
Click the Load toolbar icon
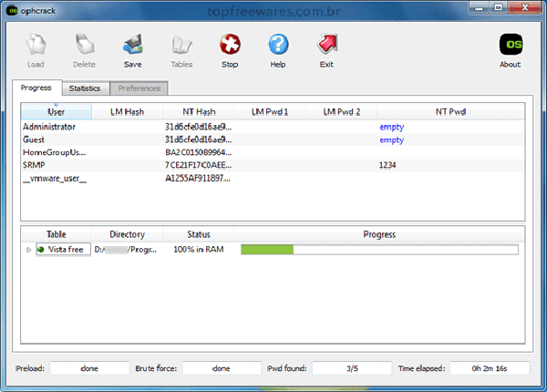point(36,45)
